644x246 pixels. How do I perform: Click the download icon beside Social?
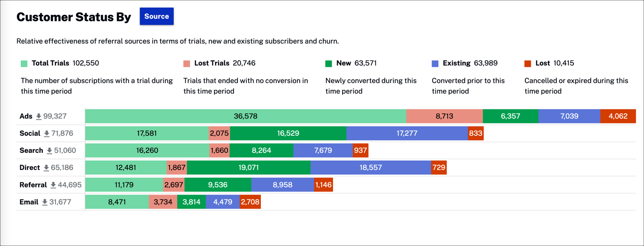[47, 134]
